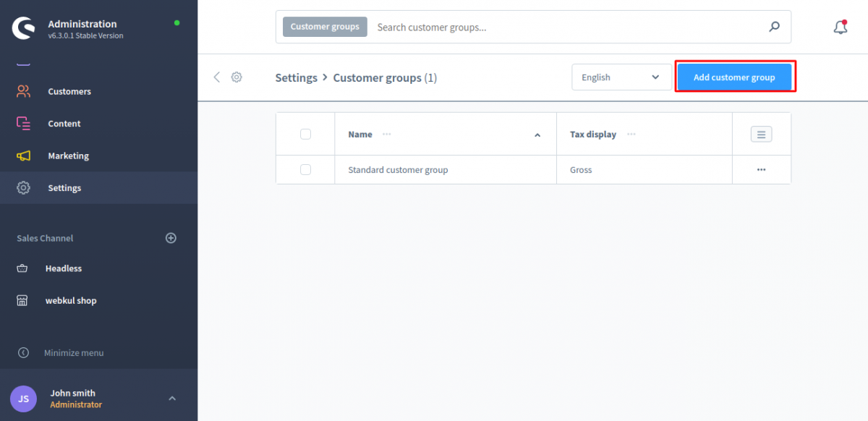The image size is (868, 421).
Task: Click the Add customer group button
Action: pos(733,77)
